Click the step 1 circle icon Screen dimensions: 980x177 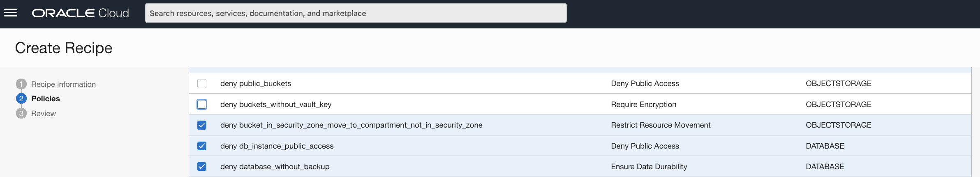[21, 84]
